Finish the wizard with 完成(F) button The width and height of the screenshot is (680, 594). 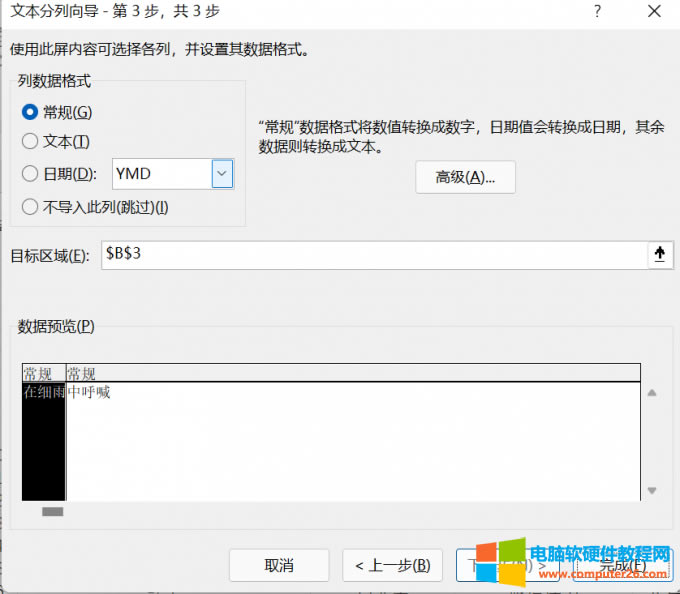click(x=623, y=565)
